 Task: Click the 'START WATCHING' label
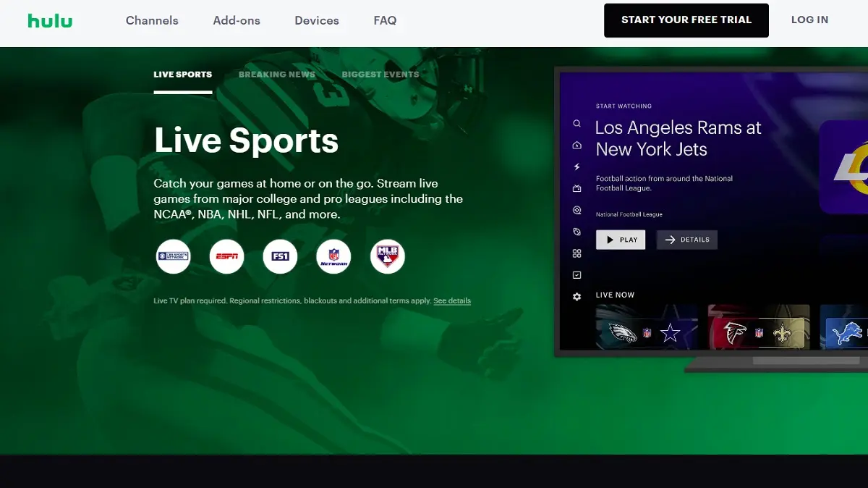pyautogui.click(x=624, y=106)
